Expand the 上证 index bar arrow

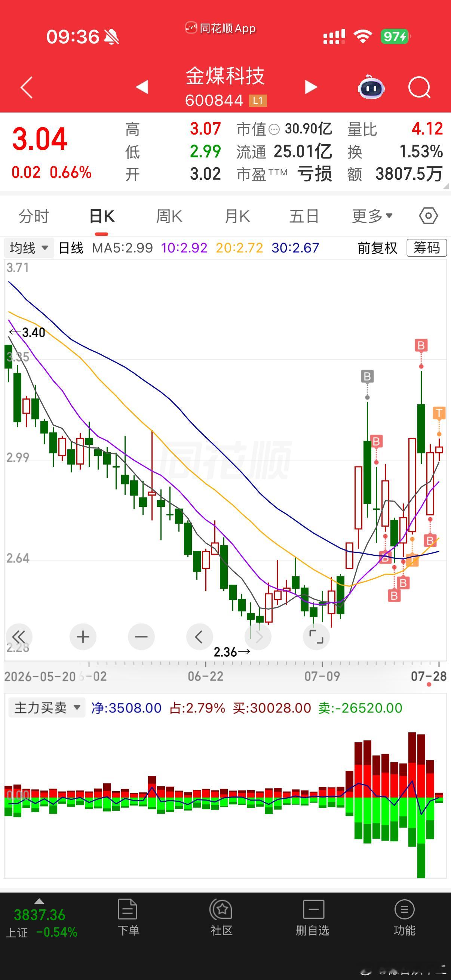coord(39,901)
